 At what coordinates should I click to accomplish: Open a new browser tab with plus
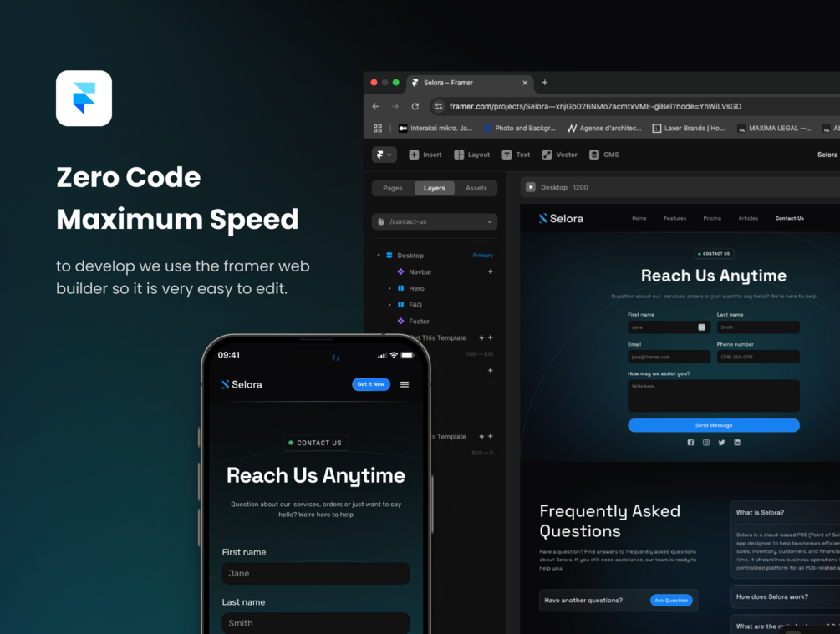coord(545,83)
